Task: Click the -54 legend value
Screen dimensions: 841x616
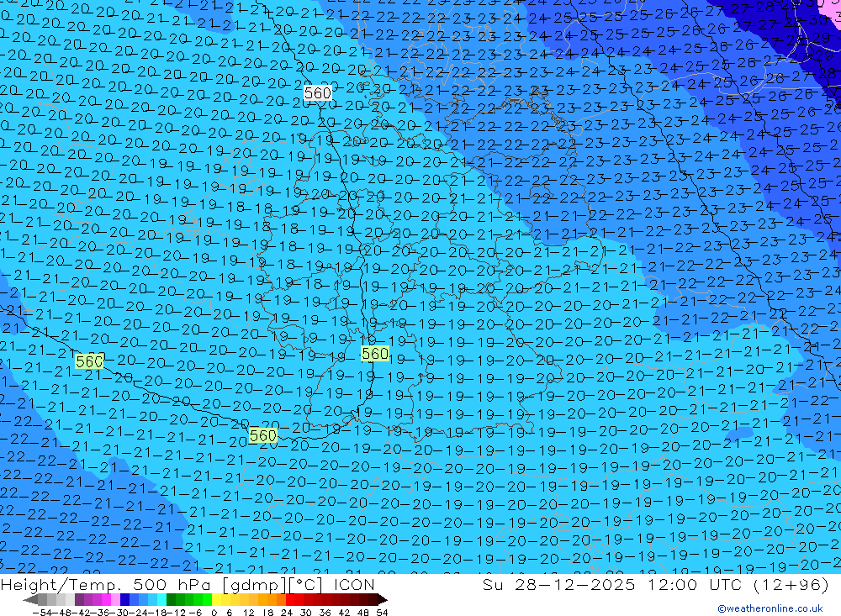Action: (x=42, y=613)
